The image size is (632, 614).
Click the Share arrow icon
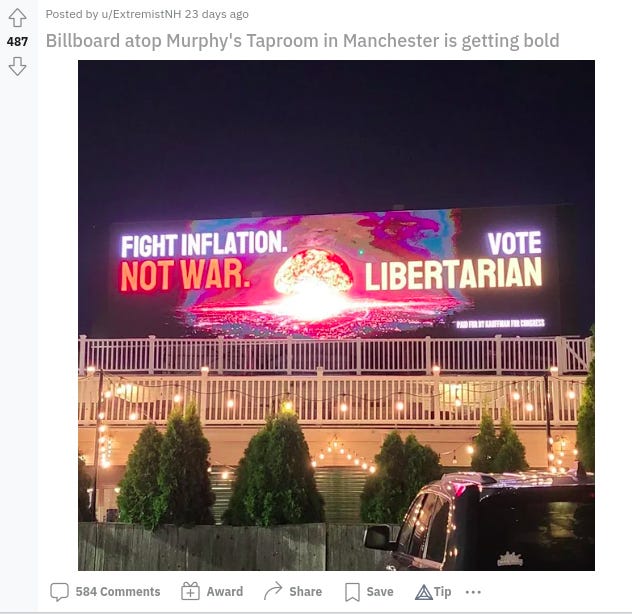click(273, 591)
